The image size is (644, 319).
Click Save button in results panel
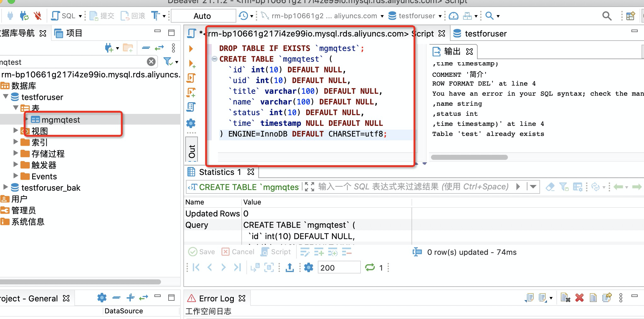click(x=202, y=252)
